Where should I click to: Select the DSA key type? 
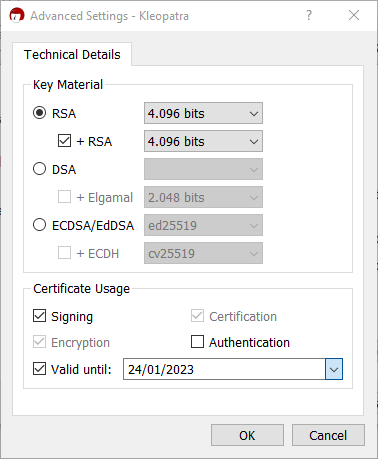coord(39,169)
